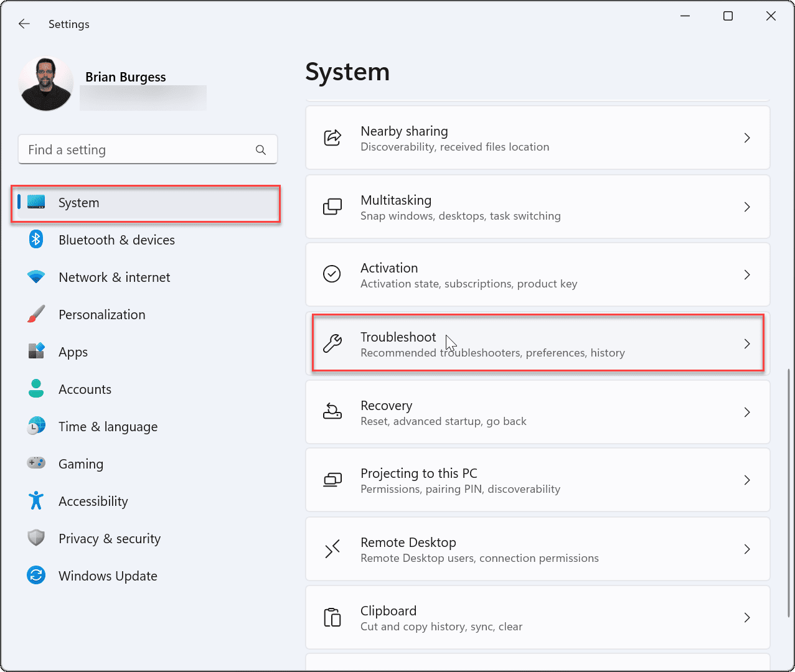Click 'Snap windows, desktops, task switching' text
Viewport: 795px width, 672px height.
pyautogui.click(x=461, y=216)
